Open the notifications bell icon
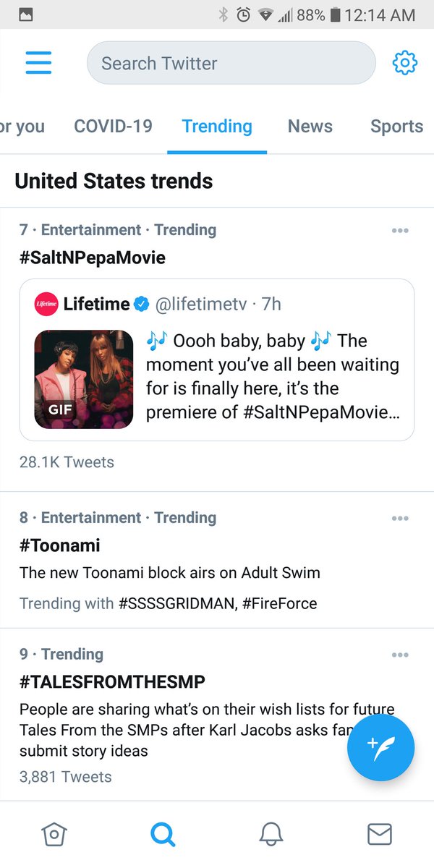Screen dimensions: 434x868 (271, 834)
